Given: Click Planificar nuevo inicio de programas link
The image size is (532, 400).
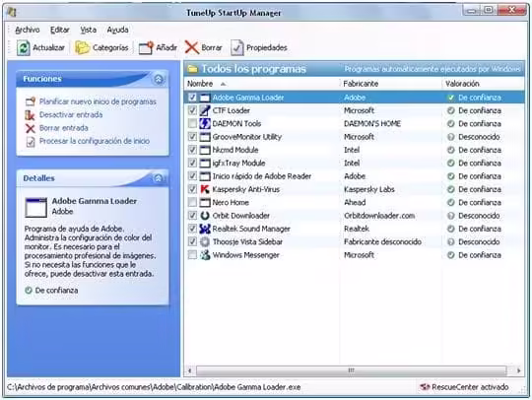Looking at the screenshot, I should coord(98,101).
